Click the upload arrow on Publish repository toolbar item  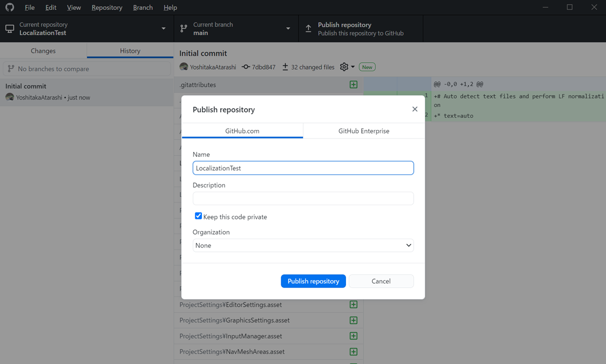pyautogui.click(x=309, y=28)
